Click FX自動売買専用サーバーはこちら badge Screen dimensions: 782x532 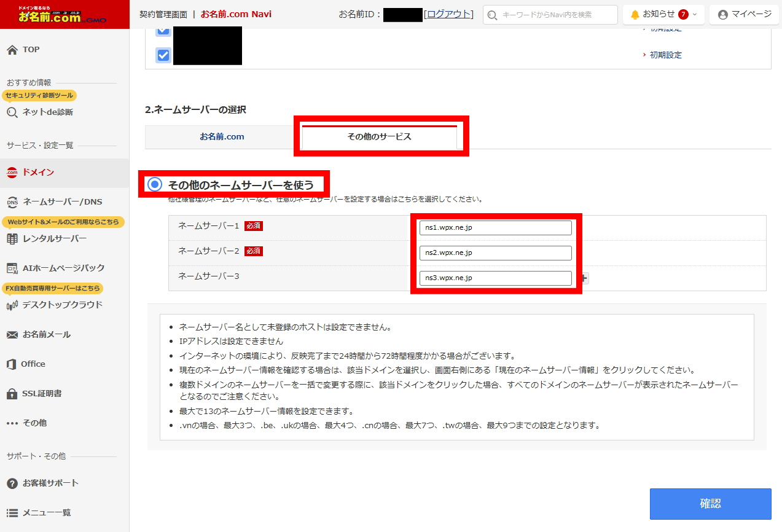click(52, 289)
